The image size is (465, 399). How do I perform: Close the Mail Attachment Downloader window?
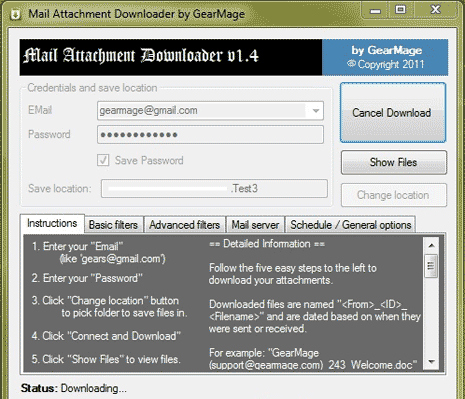click(x=435, y=10)
